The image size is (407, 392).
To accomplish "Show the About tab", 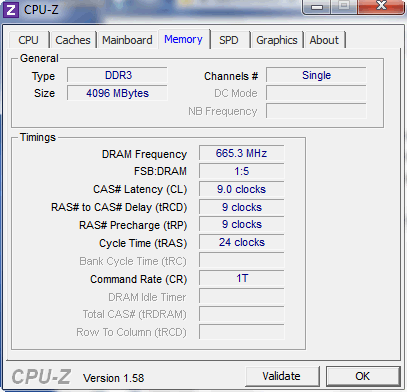I will [324, 40].
